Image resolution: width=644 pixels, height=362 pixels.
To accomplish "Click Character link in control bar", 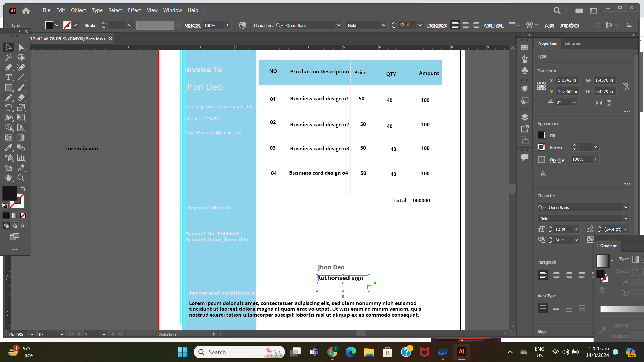I will click(x=263, y=26).
